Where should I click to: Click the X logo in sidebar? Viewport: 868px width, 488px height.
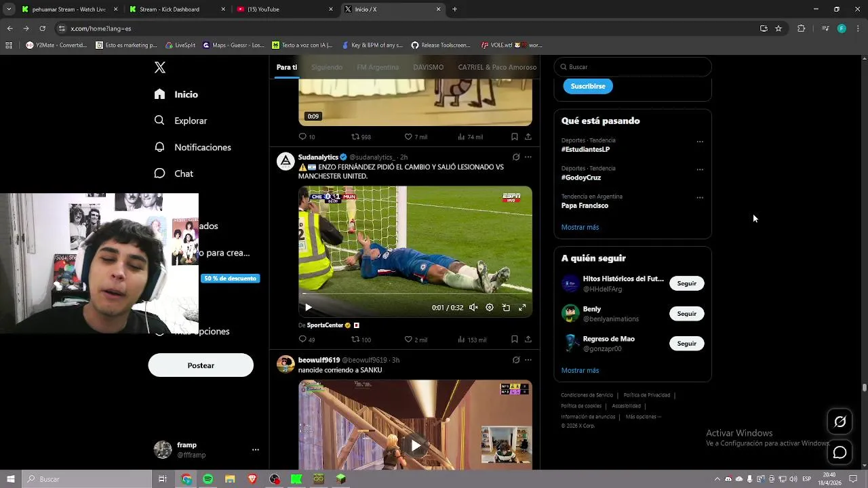(x=160, y=67)
